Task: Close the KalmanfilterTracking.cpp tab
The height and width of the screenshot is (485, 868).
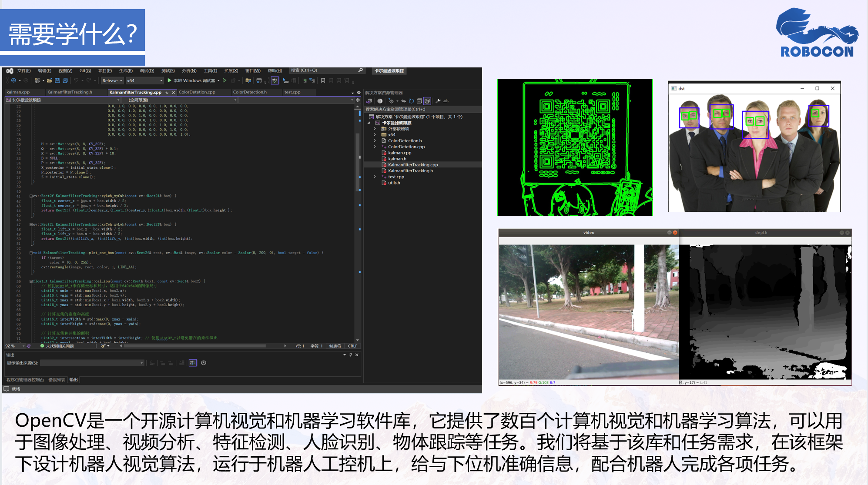Action: pos(174,93)
